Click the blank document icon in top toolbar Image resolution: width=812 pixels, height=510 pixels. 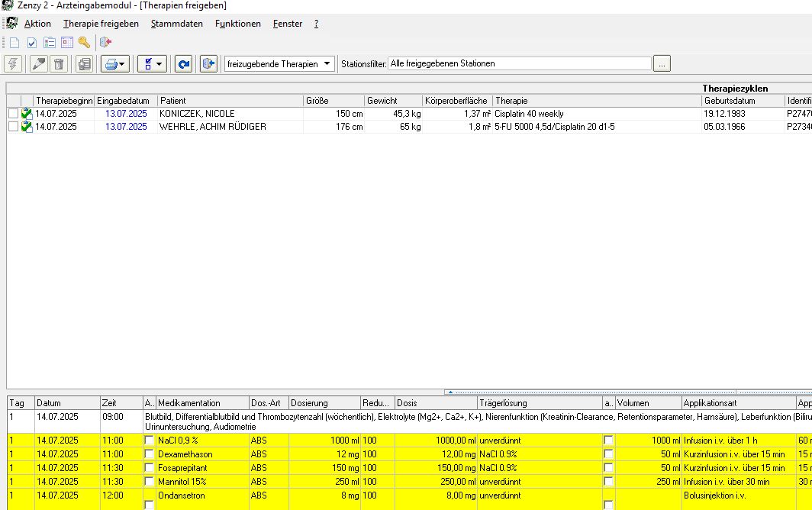click(x=14, y=43)
